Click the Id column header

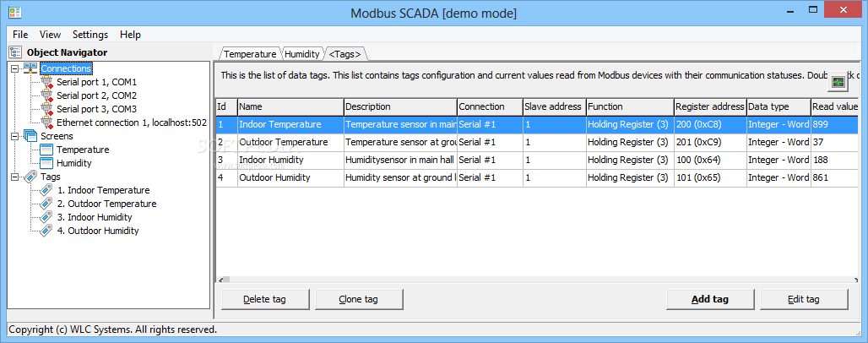[226, 106]
